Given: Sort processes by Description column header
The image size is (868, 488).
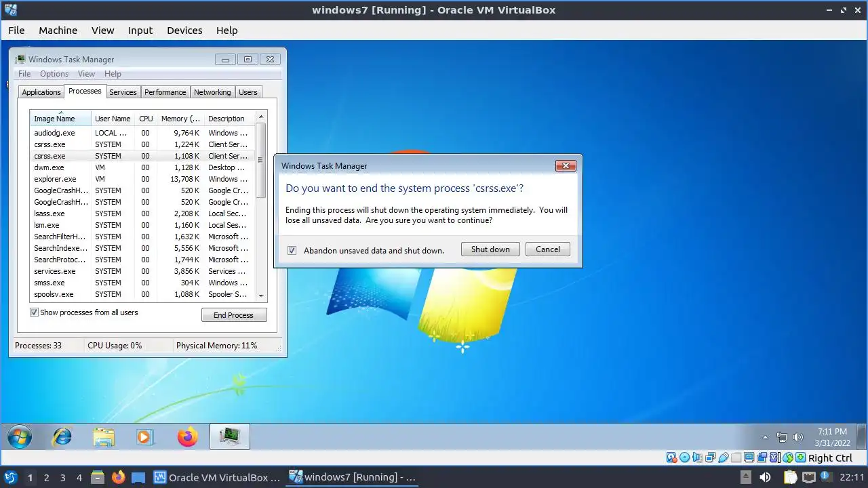Looking at the screenshot, I should (x=229, y=118).
